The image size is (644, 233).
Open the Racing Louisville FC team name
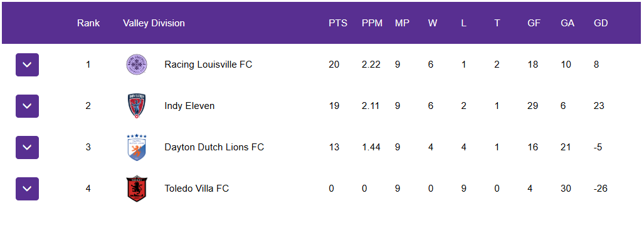point(208,65)
